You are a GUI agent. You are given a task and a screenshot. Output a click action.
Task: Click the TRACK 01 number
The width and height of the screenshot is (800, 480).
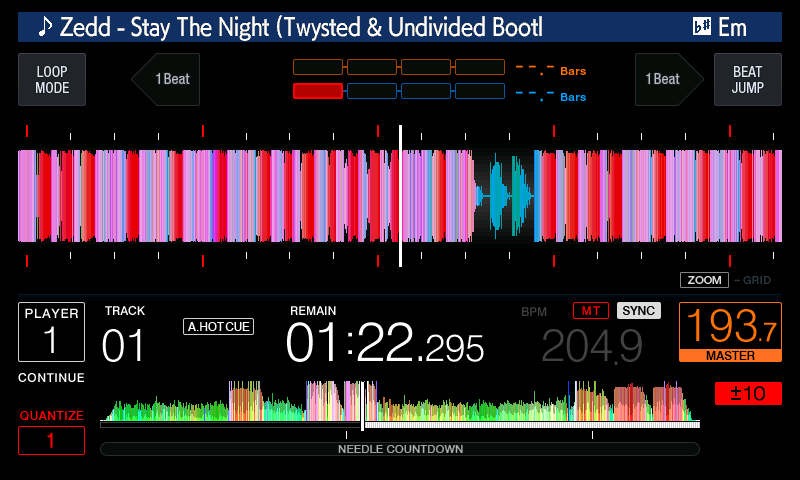pos(123,346)
